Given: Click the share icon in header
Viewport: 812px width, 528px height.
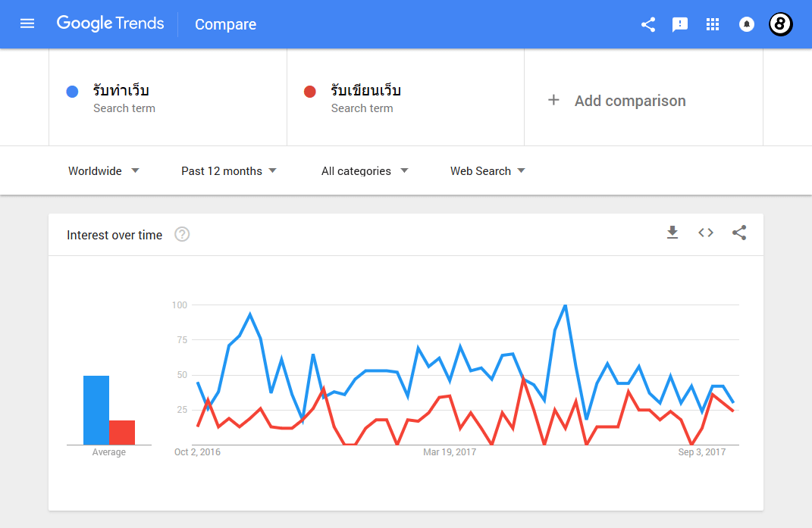Looking at the screenshot, I should pos(648,24).
